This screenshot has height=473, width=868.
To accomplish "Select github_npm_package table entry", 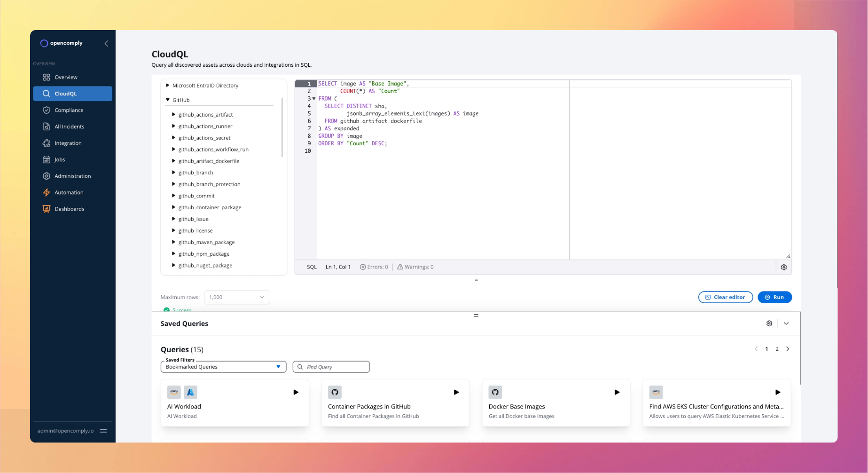I will pos(204,254).
